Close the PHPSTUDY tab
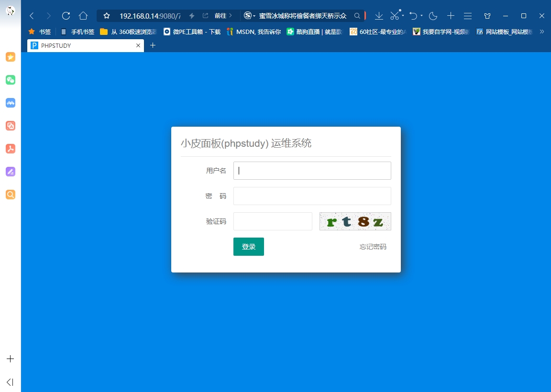This screenshot has width=551, height=392. [x=138, y=45]
